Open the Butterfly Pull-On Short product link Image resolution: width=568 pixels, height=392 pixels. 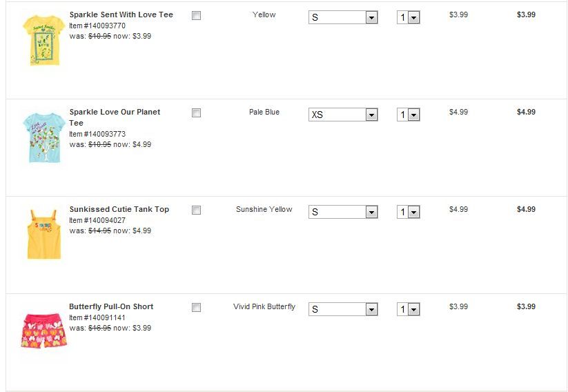[x=111, y=306]
